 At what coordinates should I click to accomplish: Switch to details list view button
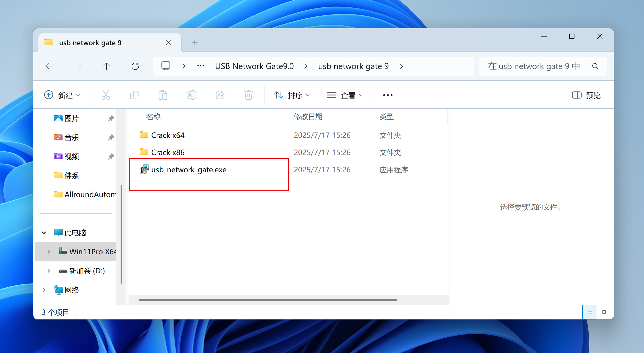click(590, 312)
